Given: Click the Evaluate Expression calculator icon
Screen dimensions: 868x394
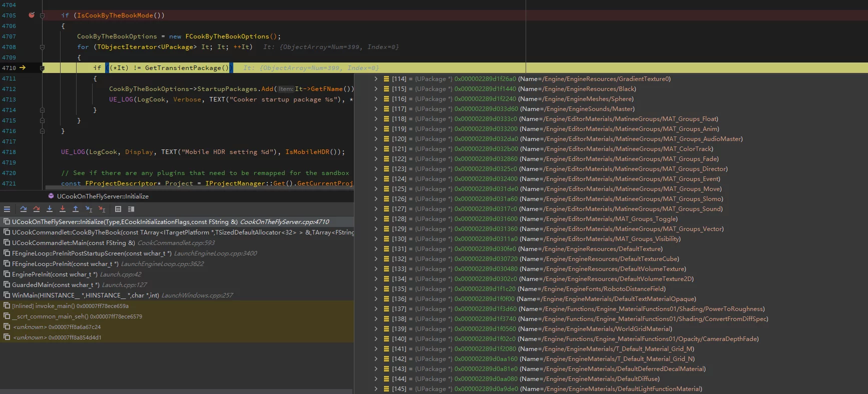Looking at the screenshot, I should pos(118,209).
